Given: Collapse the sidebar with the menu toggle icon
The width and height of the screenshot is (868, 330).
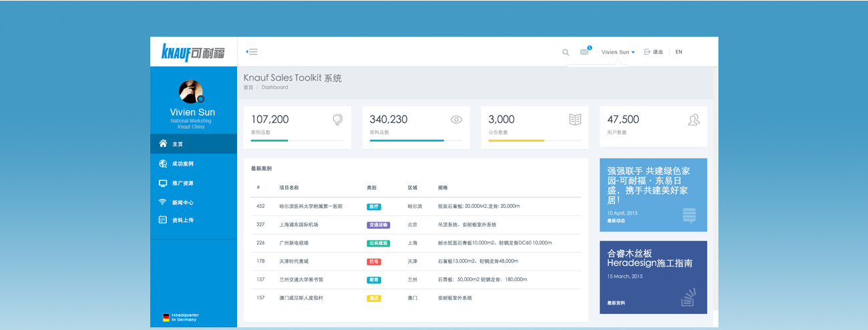Looking at the screenshot, I should (252, 52).
